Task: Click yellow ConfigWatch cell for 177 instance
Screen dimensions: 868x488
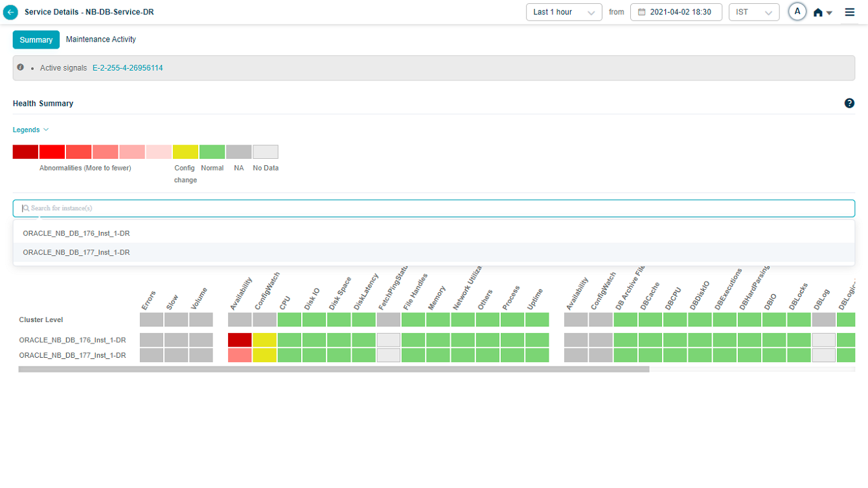Action: point(264,355)
